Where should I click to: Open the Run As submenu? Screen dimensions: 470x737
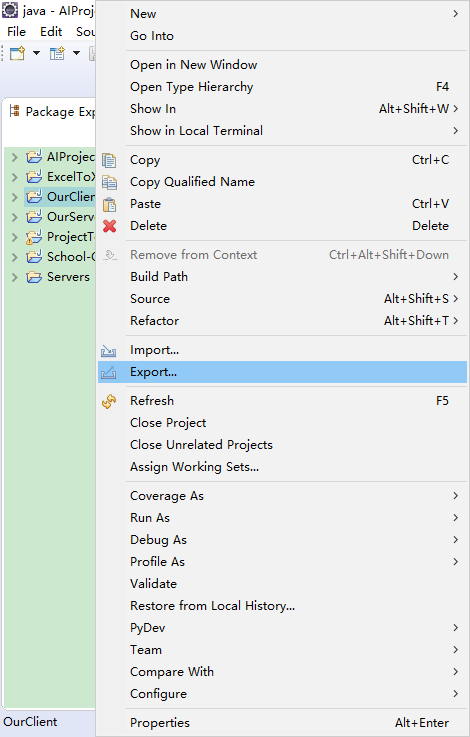coord(282,517)
